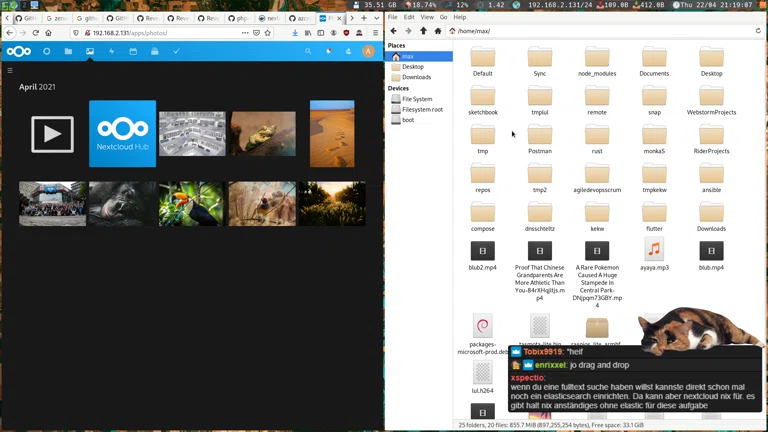
Task: Select max in Places sidebar
Action: click(x=419, y=56)
